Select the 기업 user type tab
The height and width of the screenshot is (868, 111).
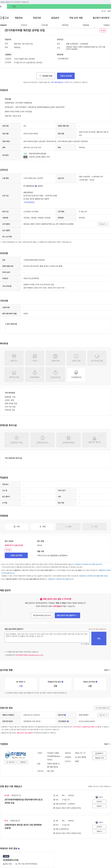(x=14, y=6)
